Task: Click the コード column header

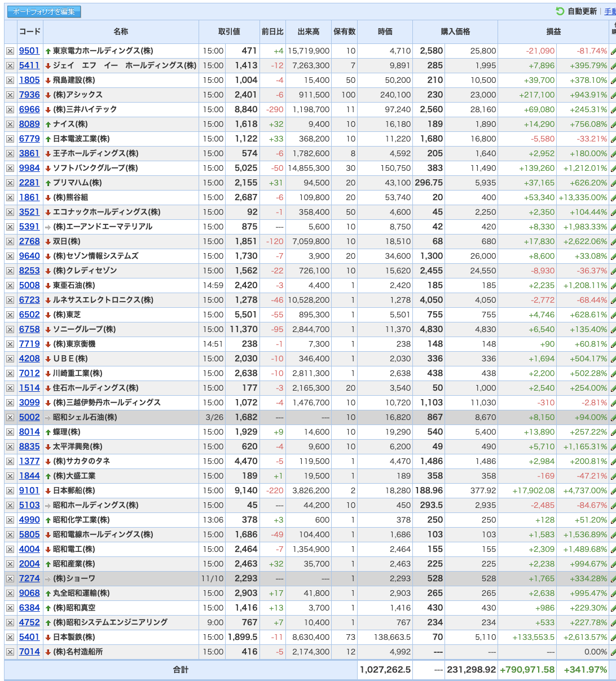Action: (30, 32)
